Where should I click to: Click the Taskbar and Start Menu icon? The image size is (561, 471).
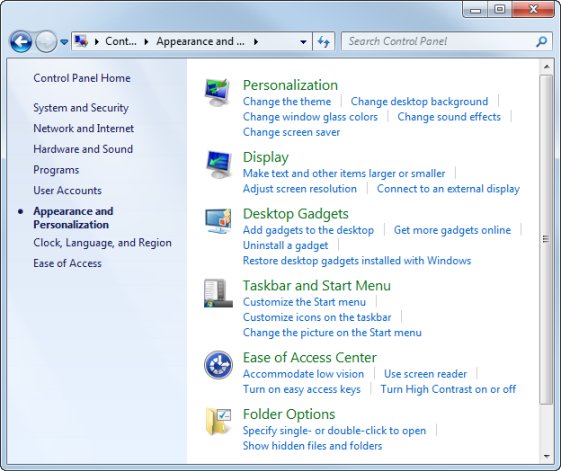[218, 293]
